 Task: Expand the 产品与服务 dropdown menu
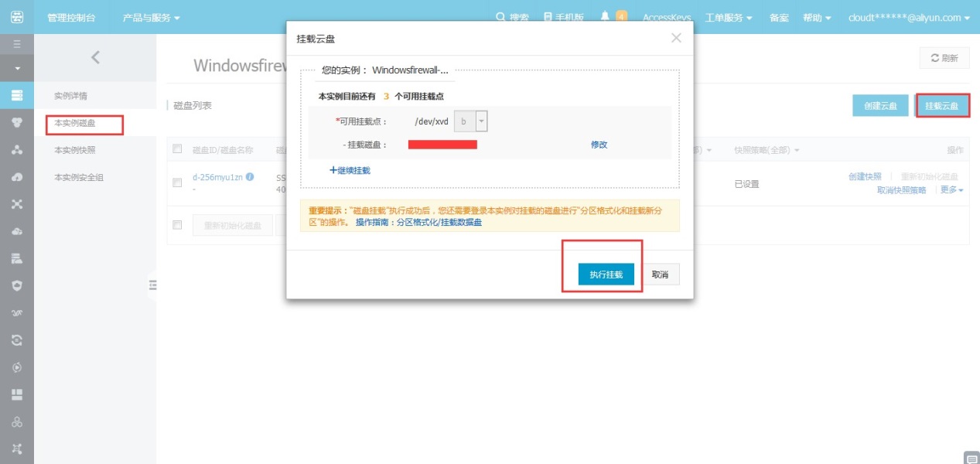[x=151, y=17]
